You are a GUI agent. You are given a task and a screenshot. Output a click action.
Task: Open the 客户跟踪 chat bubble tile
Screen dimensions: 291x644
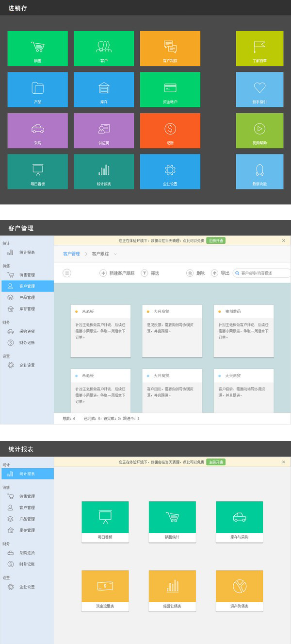click(170, 49)
